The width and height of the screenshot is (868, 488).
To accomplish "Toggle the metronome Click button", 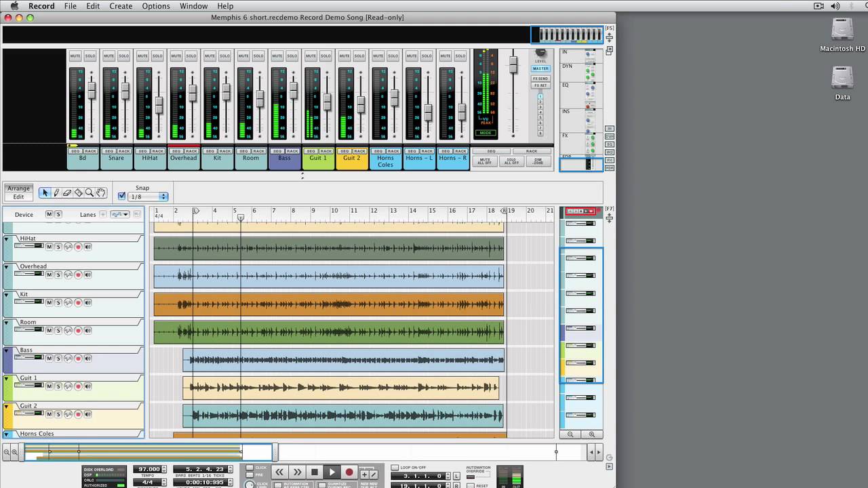I will (250, 468).
